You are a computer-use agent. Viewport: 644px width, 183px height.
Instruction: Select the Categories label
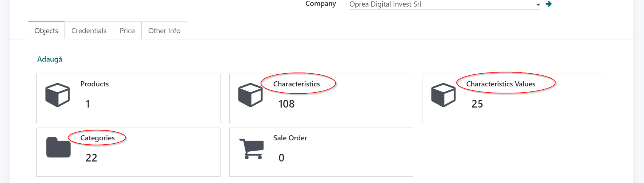[x=97, y=138]
